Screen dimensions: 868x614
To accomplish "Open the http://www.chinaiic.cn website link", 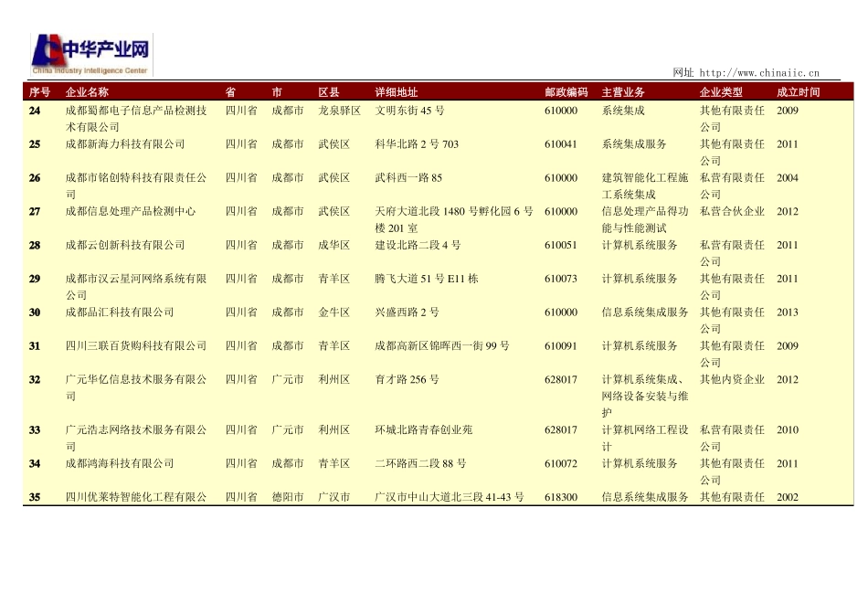I will pyautogui.click(x=759, y=72).
